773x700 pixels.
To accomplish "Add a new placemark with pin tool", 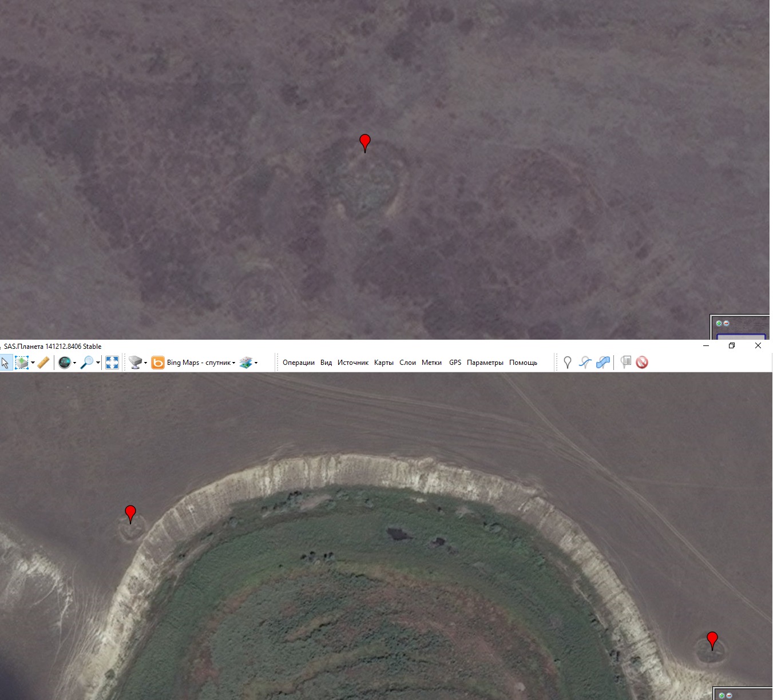I will coord(568,363).
